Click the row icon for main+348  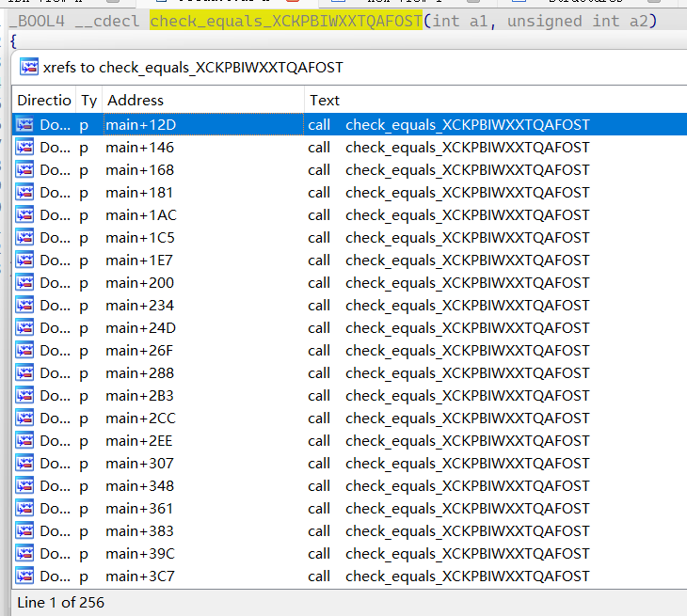[24, 486]
